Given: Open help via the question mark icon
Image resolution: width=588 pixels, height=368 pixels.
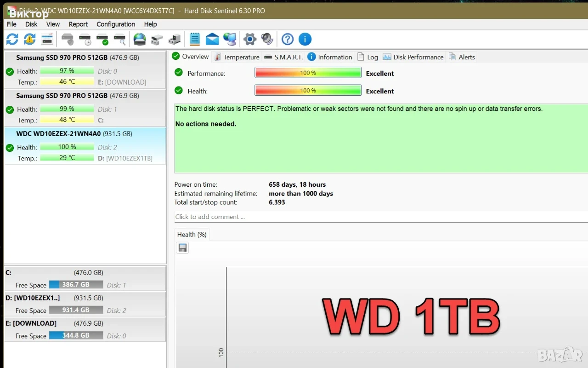Looking at the screenshot, I should [x=288, y=39].
